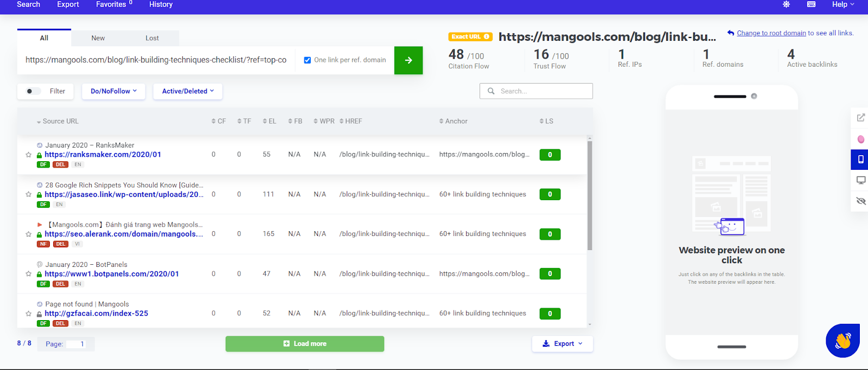Click the Load more button

[x=305, y=344]
